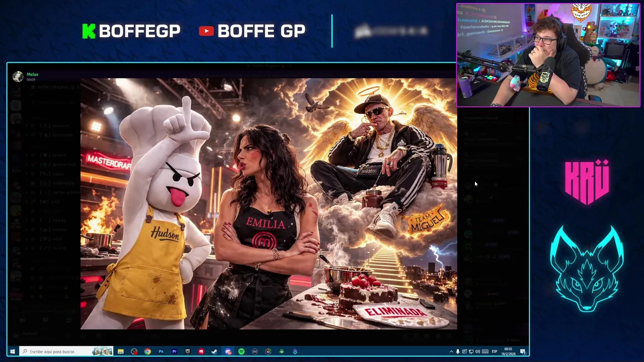Open File Explorer from the taskbar
Viewport: 644px width, 362px height.
[x=121, y=351]
